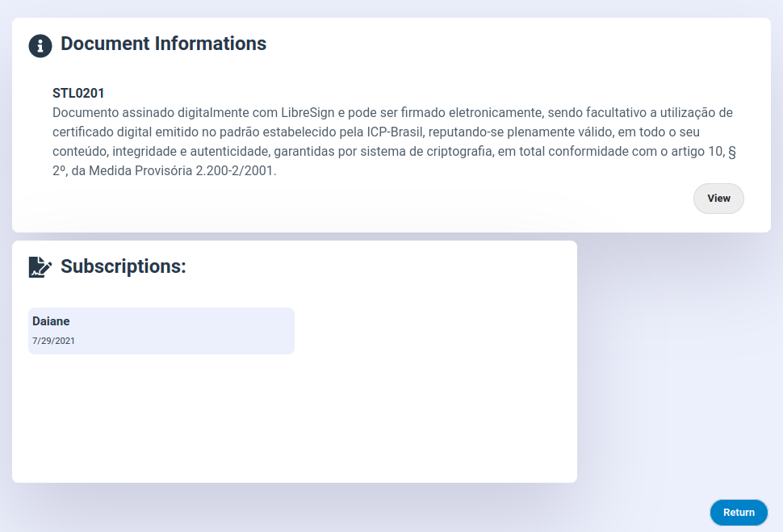
Task: Click the View button
Action: tap(718, 198)
